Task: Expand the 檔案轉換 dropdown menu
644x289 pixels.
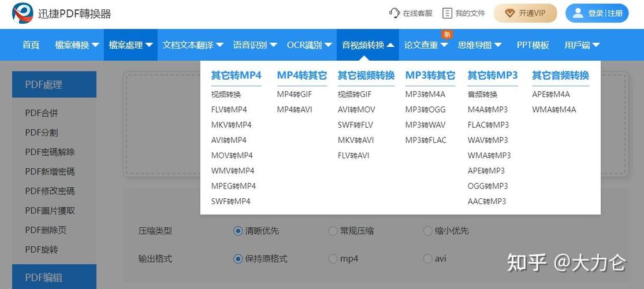Action: click(77, 45)
